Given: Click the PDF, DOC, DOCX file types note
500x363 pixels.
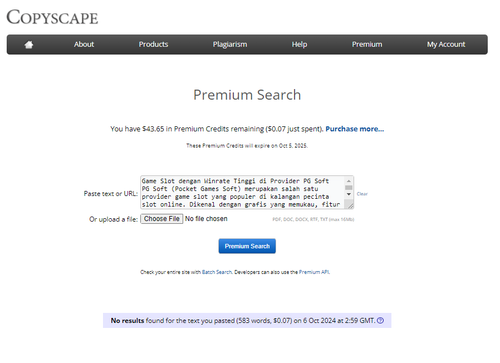Looking at the screenshot, I should [313, 219].
